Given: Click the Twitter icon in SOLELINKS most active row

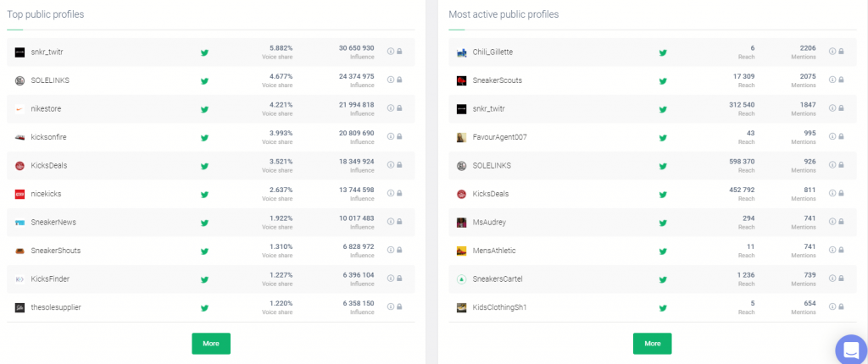Looking at the screenshot, I should tap(663, 166).
